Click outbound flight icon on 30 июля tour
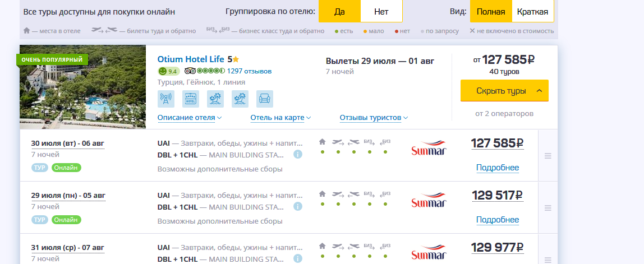 coord(338,142)
